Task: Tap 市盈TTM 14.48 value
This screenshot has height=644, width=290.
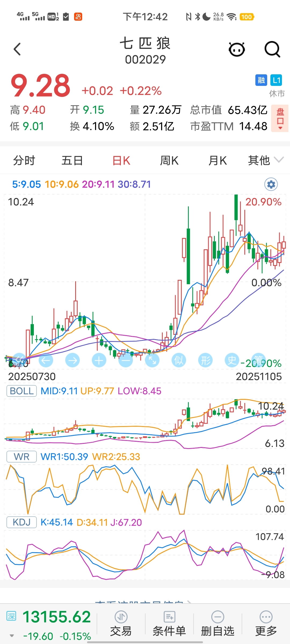Action: coord(229,126)
